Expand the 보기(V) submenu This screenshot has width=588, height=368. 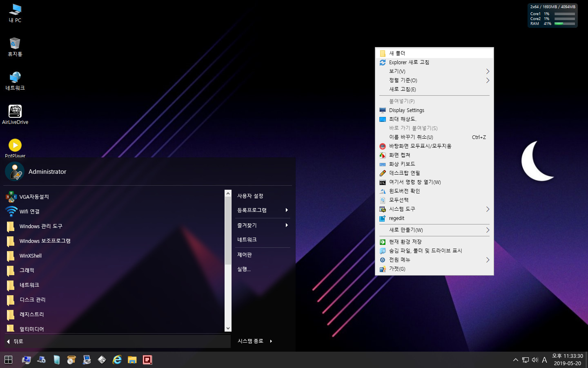(434, 71)
